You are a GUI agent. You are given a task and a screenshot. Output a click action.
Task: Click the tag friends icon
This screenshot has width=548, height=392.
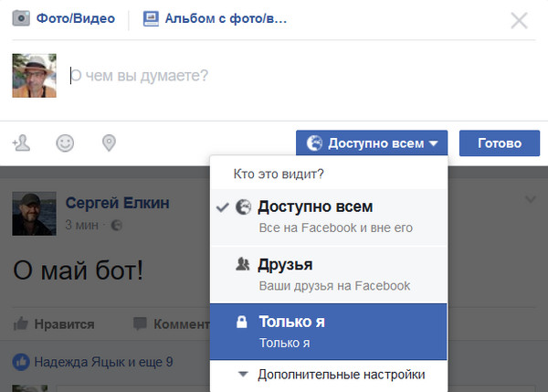[x=22, y=143]
